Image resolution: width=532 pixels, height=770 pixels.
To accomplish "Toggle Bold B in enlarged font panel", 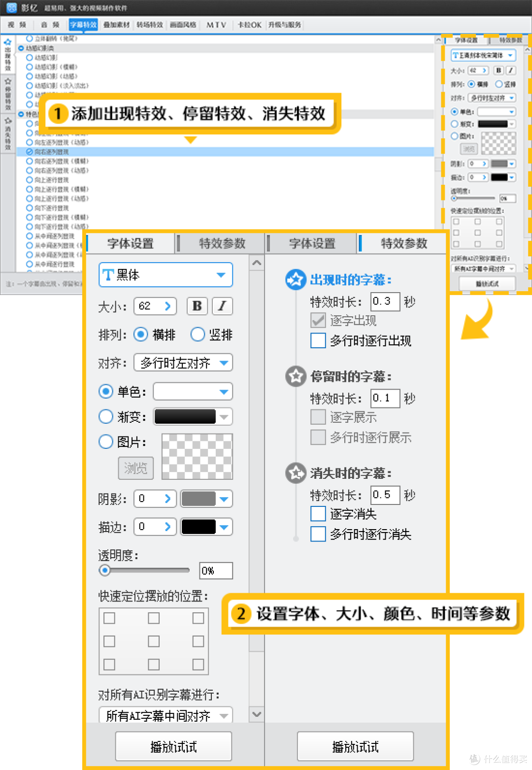I will click(x=197, y=306).
